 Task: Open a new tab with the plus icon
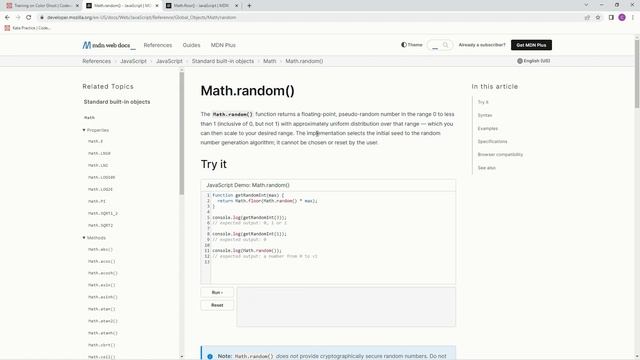pos(249,6)
